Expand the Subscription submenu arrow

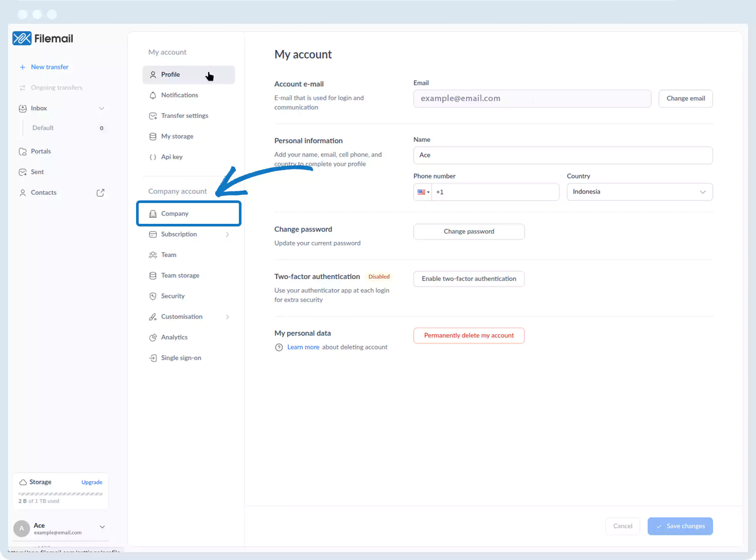tap(227, 234)
